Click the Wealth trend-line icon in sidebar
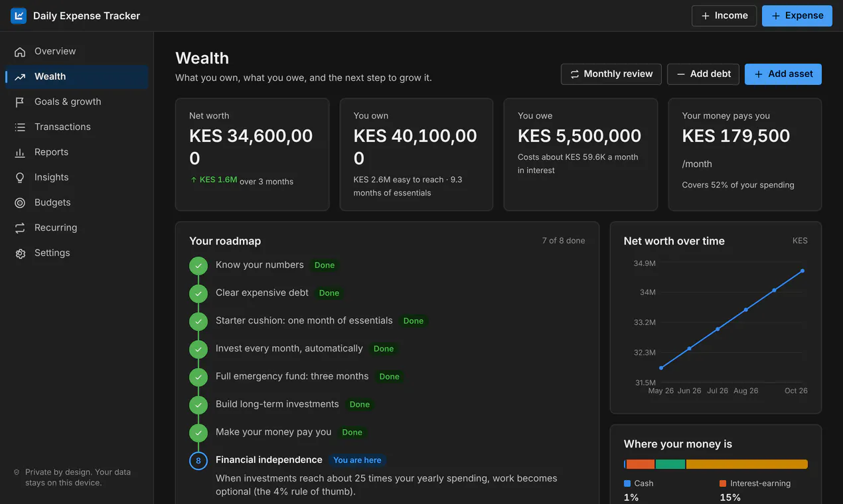 tap(20, 77)
